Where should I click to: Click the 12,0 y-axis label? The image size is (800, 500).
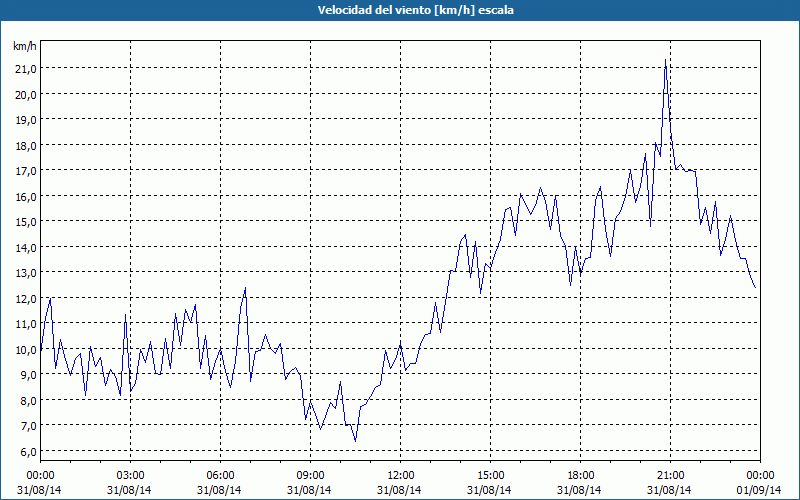point(27,298)
